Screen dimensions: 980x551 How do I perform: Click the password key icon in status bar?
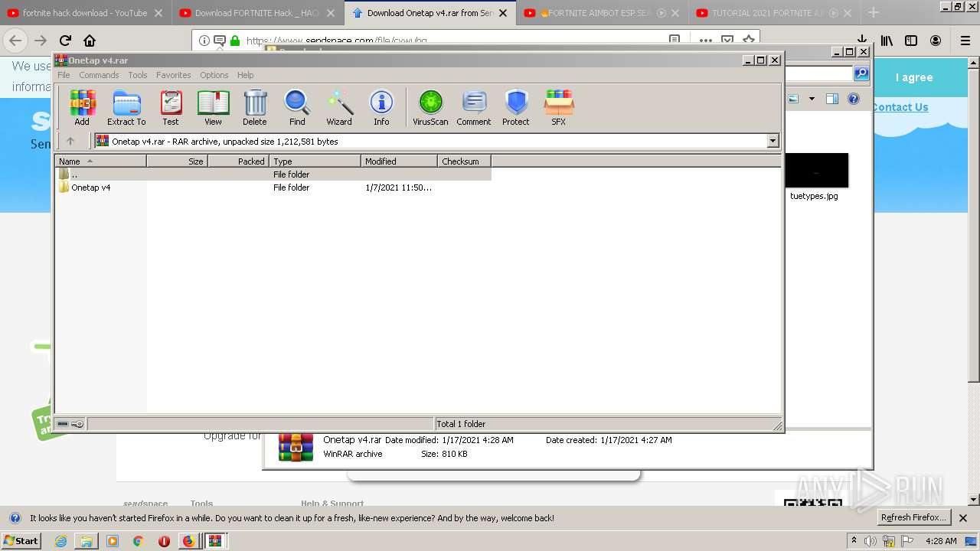click(77, 423)
